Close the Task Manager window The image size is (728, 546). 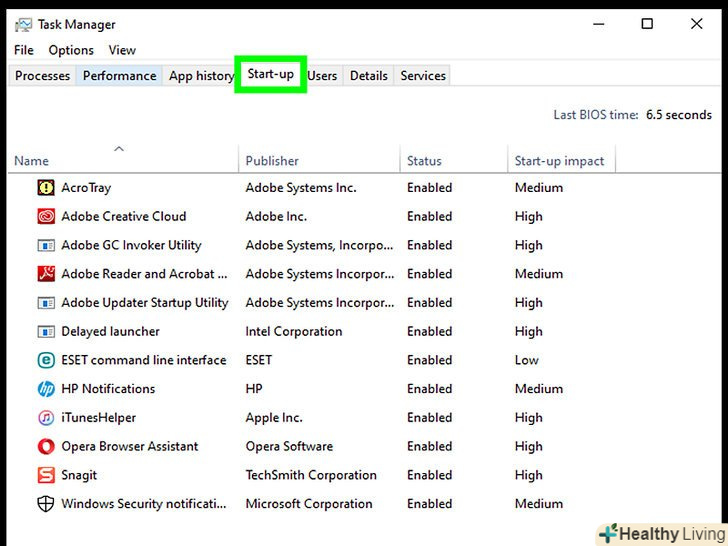click(x=696, y=24)
